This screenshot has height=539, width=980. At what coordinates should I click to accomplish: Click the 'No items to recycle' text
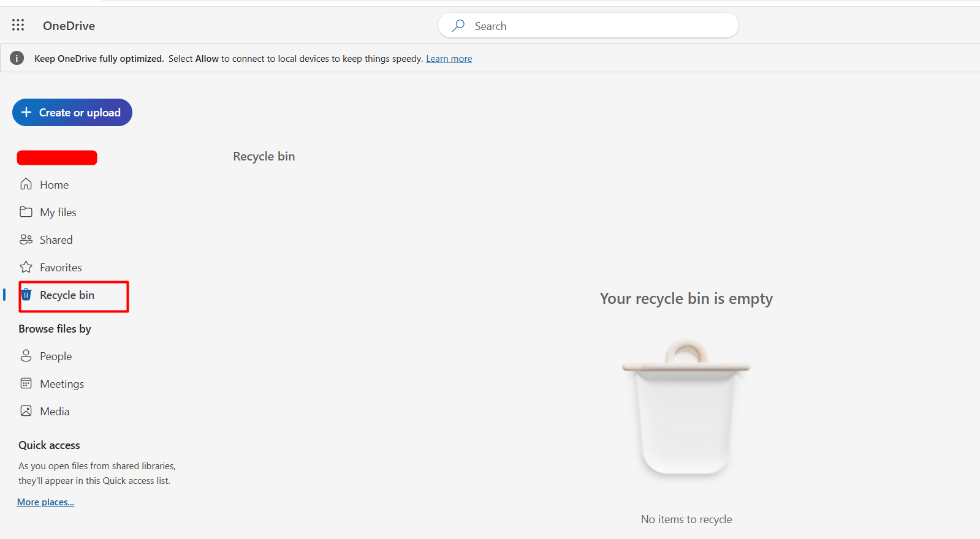point(686,519)
